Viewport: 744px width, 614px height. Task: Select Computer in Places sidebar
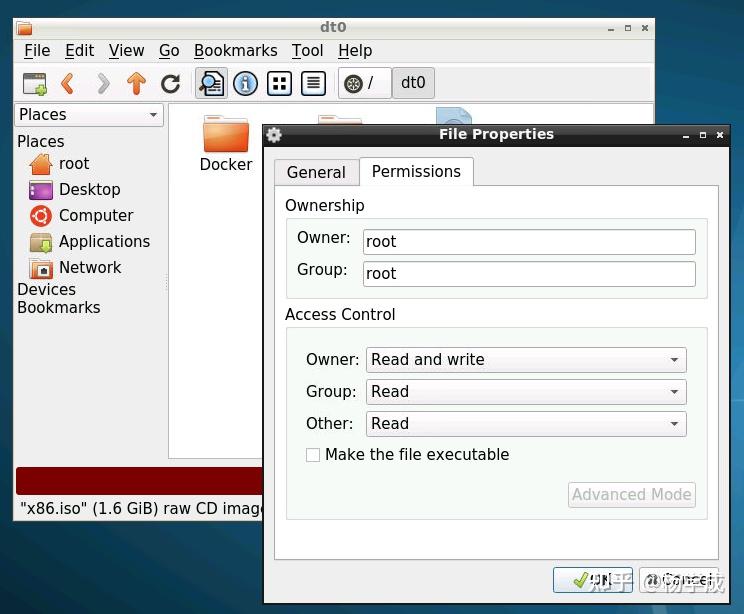[82, 216]
